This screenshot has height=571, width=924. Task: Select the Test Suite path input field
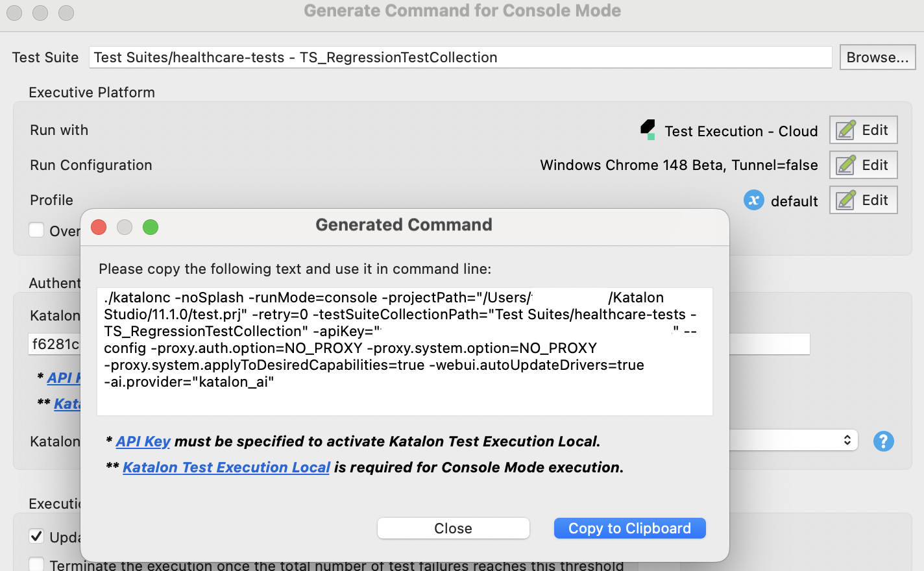[461, 57]
